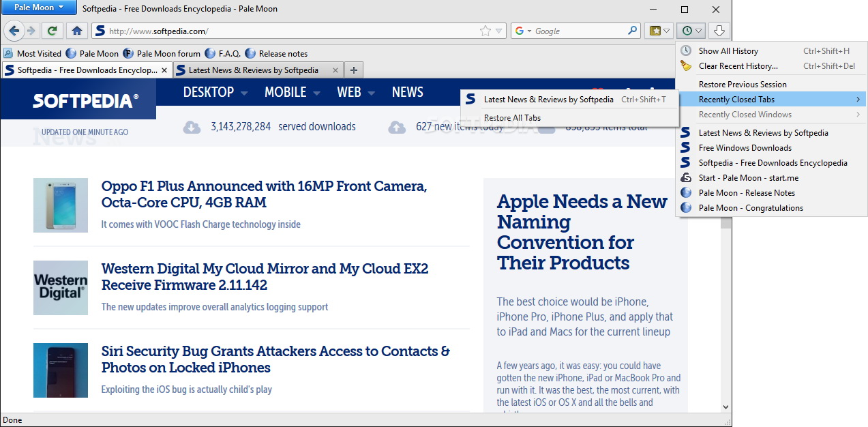Open Latest News & Reviews by Softpedia history entry

[x=771, y=132]
